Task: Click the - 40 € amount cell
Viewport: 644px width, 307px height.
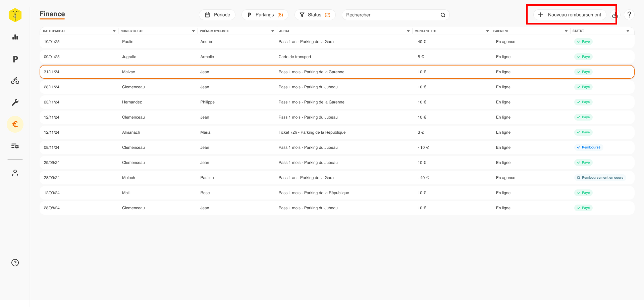Action: [423, 178]
